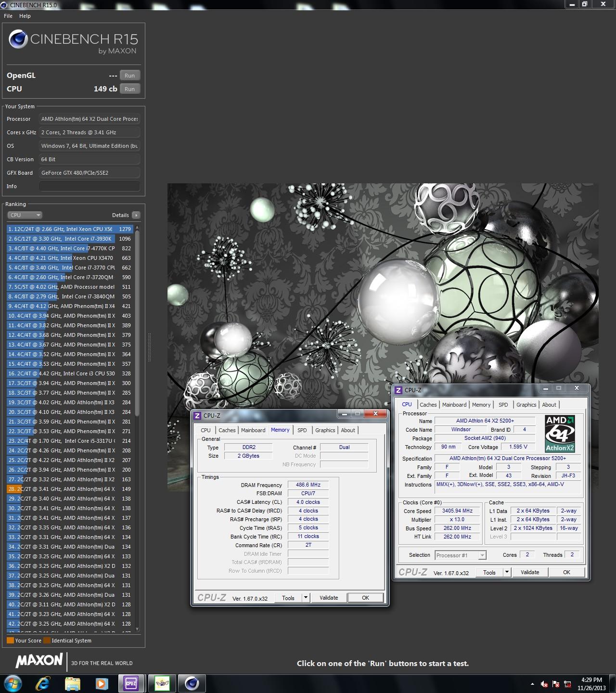Open About tab in Memory window
The image size is (616, 693).
click(348, 430)
